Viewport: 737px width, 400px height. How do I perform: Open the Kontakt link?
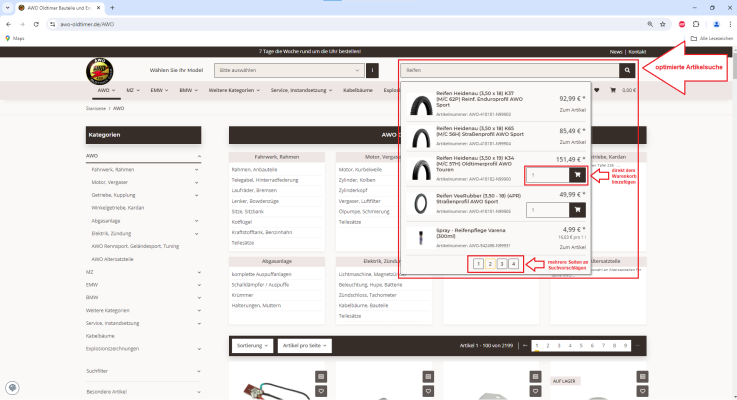(x=637, y=52)
